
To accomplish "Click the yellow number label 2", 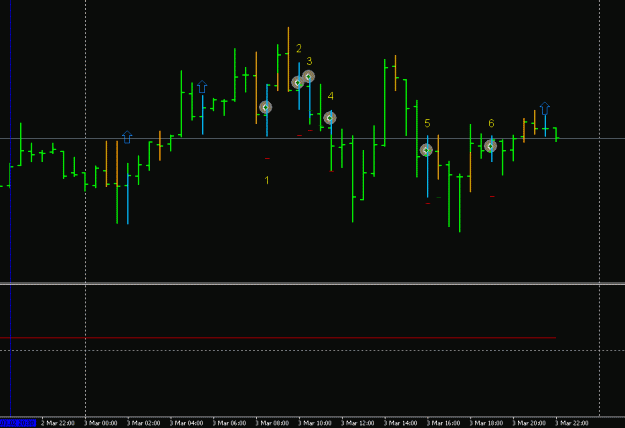I will pos(299,48).
